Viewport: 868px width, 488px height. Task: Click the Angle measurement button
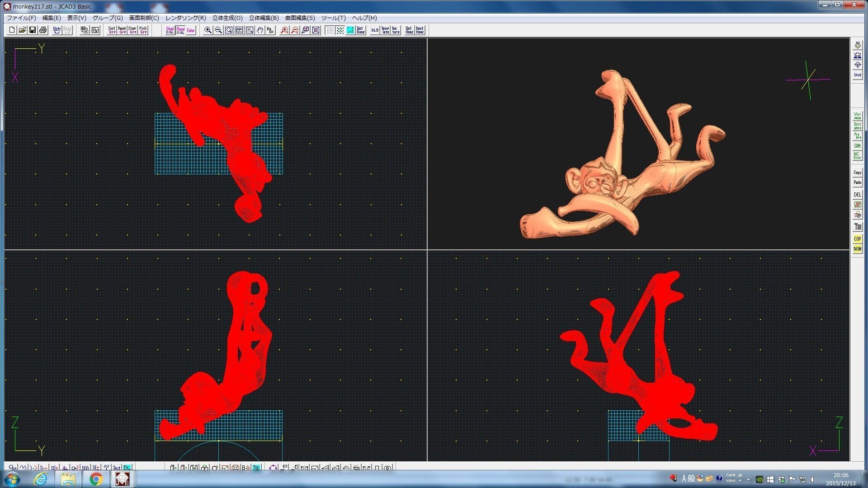click(x=858, y=136)
